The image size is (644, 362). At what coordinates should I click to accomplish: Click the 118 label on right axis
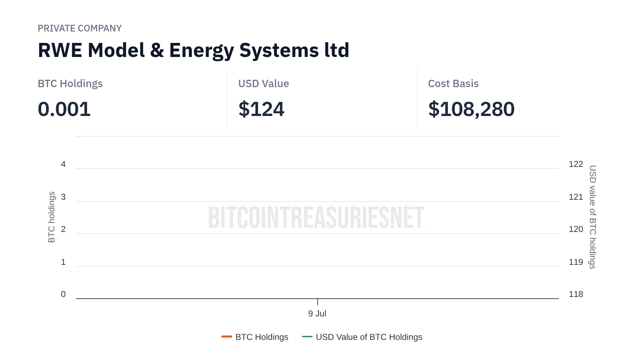click(x=576, y=294)
